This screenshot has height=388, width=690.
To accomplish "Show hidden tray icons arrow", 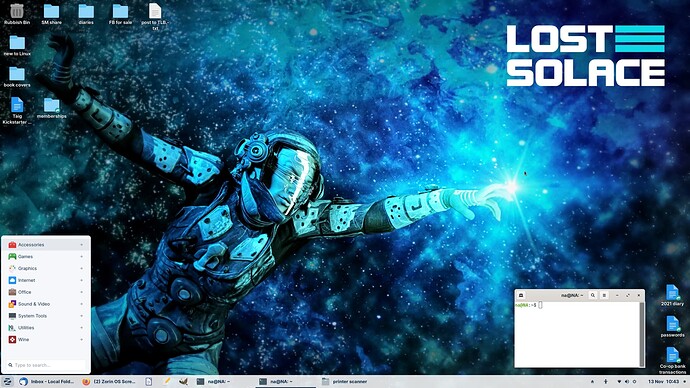I will click(592, 381).
